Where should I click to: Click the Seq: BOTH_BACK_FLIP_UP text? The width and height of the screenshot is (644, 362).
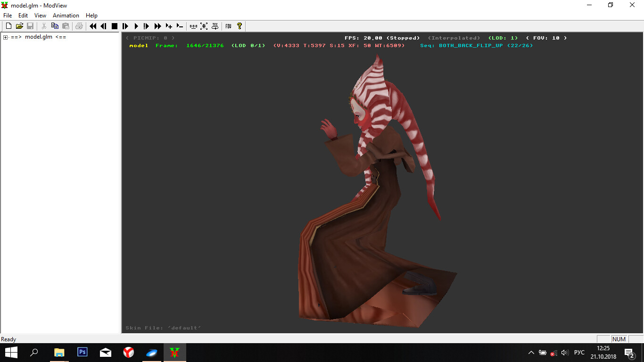pyautogui.click(x=477, y=46)
